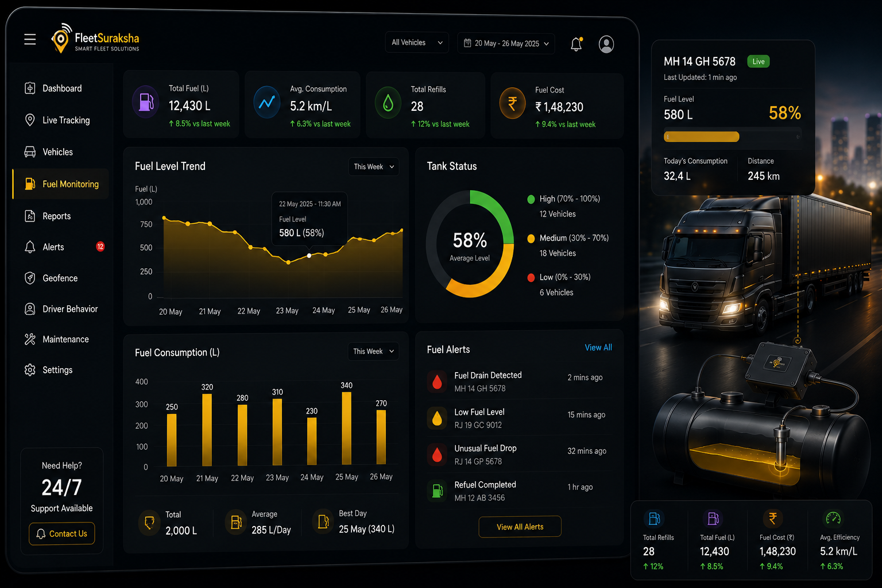The height and width of the screenshot is (588, 882).
Task: Click the Total consumption tank icon
Action: point(149,523)
